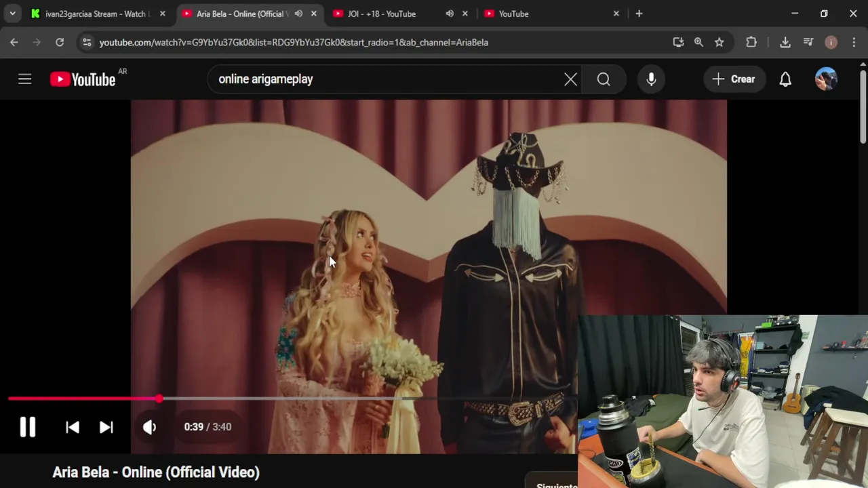This screenshot has height=488, width=868.
Task: Restore down the browser window
Action: tap(824, 14)
